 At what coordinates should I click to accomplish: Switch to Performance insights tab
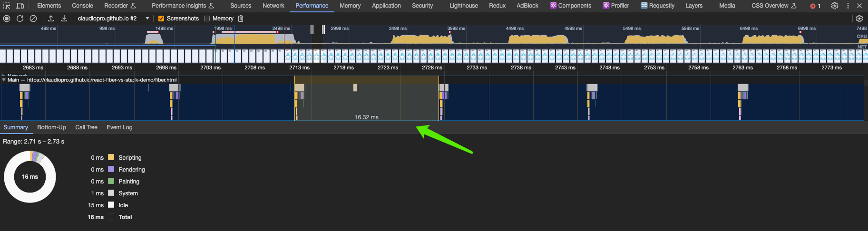tap(183, 6)
